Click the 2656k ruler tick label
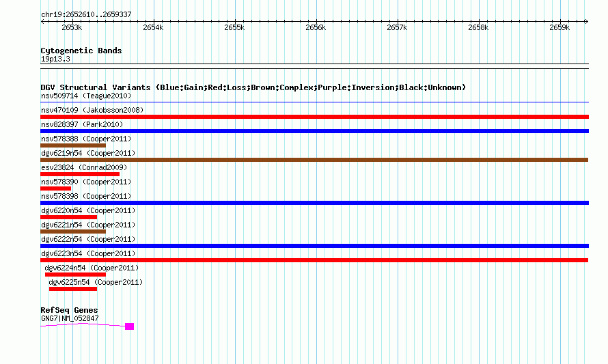 point(316,28)
